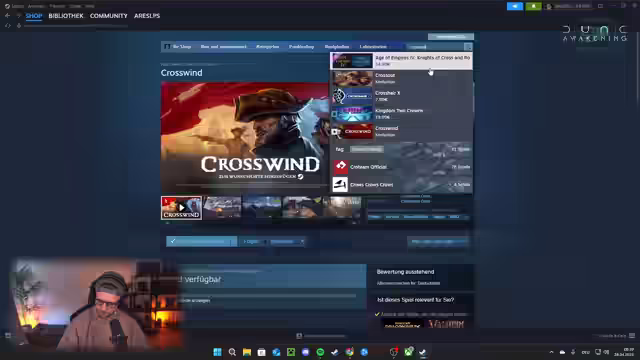
Task: Open the SHOP tab
Action: point(34,16)
